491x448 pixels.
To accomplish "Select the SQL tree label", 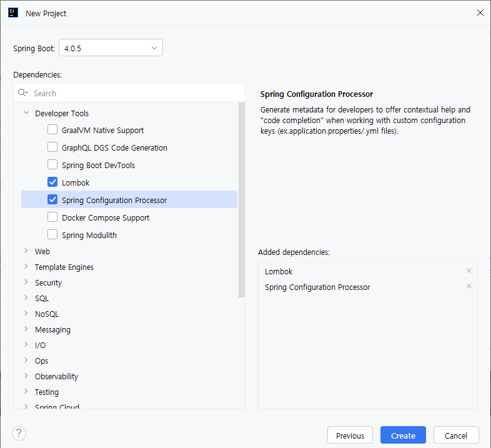I will [42, 299].
